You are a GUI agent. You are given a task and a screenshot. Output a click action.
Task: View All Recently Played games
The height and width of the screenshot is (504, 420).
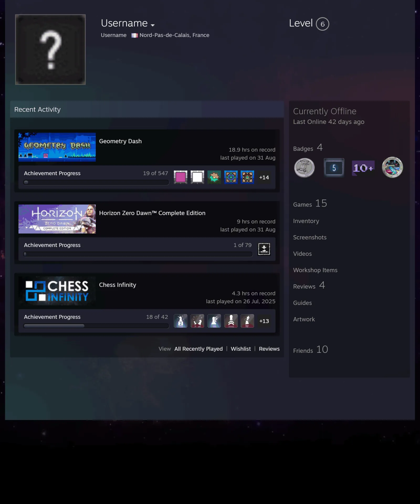click(x=198, y=349)
